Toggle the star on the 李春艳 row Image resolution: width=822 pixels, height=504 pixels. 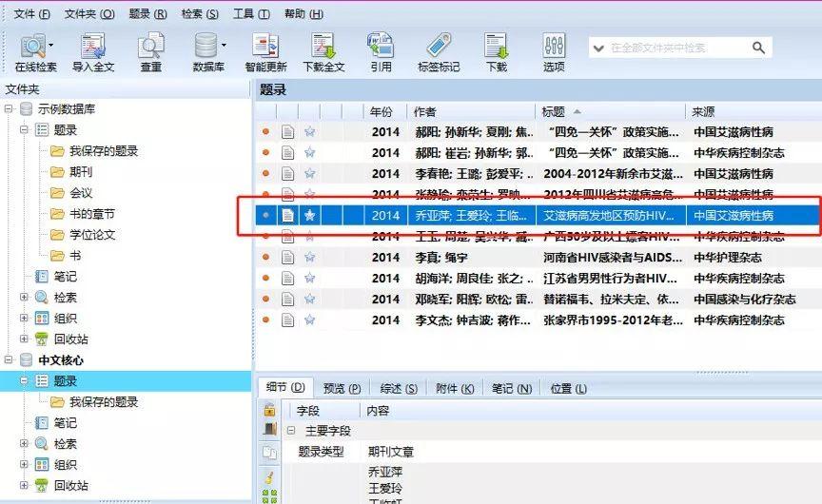click(x=310, y=173)
